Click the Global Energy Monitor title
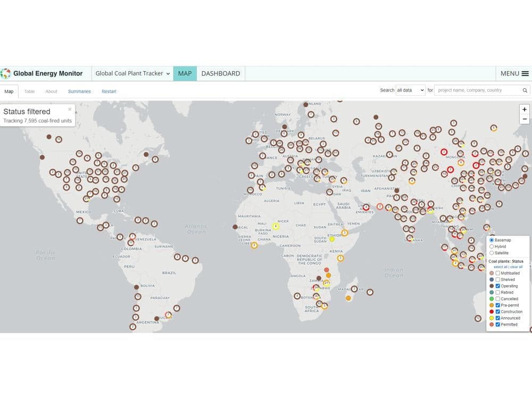Viewport: 532px width, 399px height. (x=48, y=73)
